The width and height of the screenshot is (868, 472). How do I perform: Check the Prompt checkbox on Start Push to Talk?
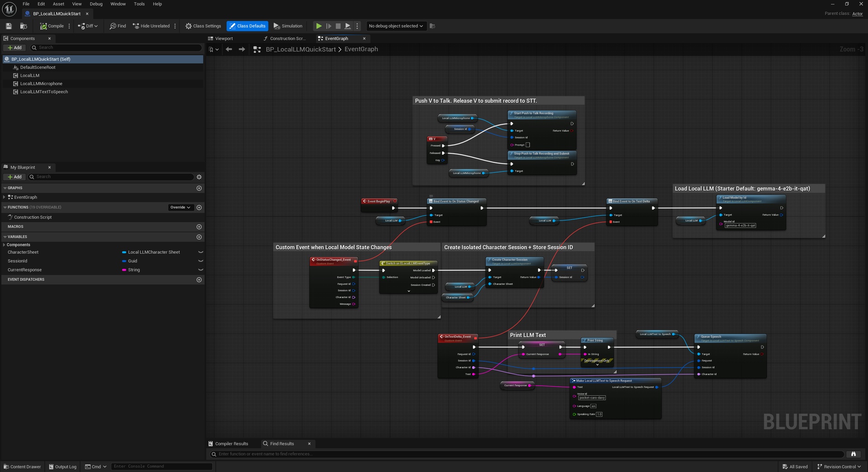pos(528,145)
